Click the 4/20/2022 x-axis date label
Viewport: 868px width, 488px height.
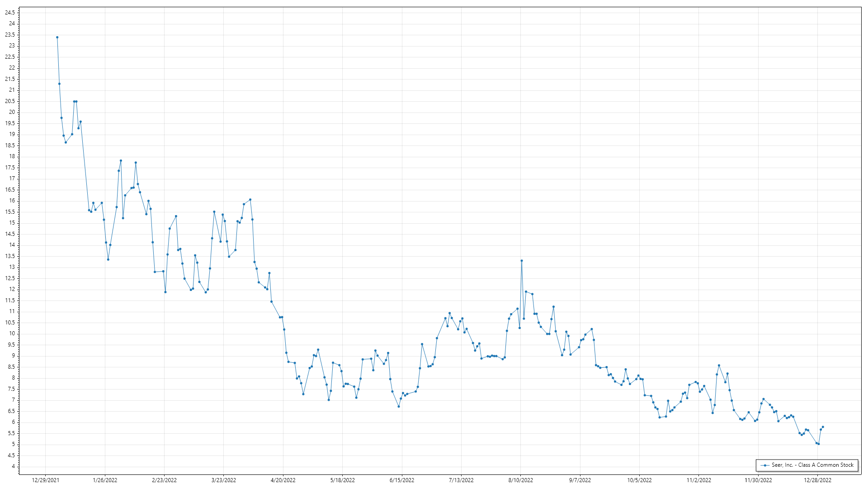(283, 480)
